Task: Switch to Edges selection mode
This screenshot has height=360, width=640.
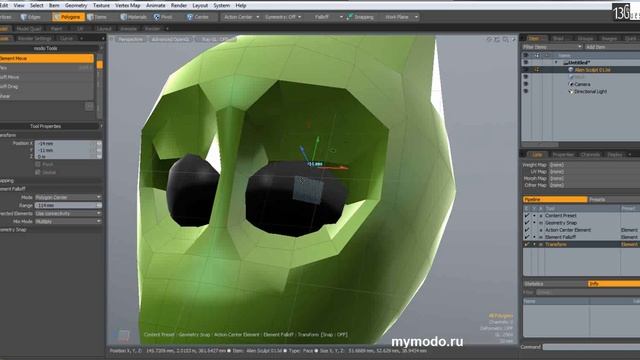Action: click(x=31, y=17)
